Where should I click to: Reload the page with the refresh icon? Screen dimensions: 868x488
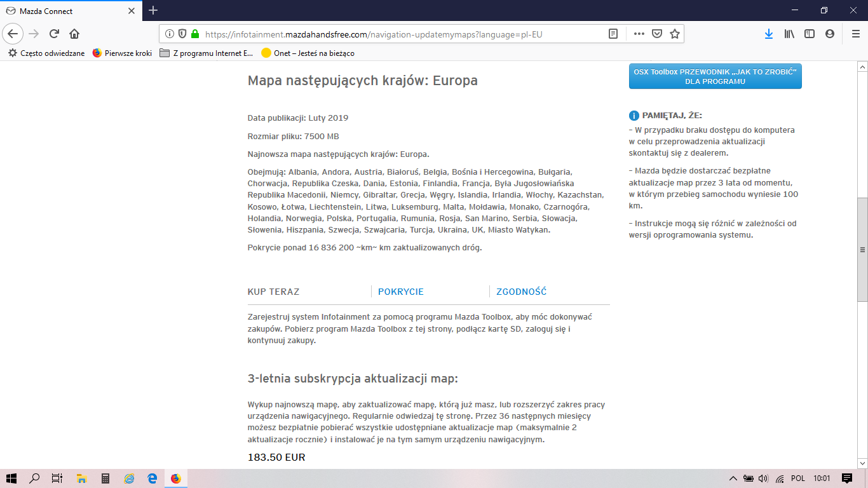click(54, 34)
